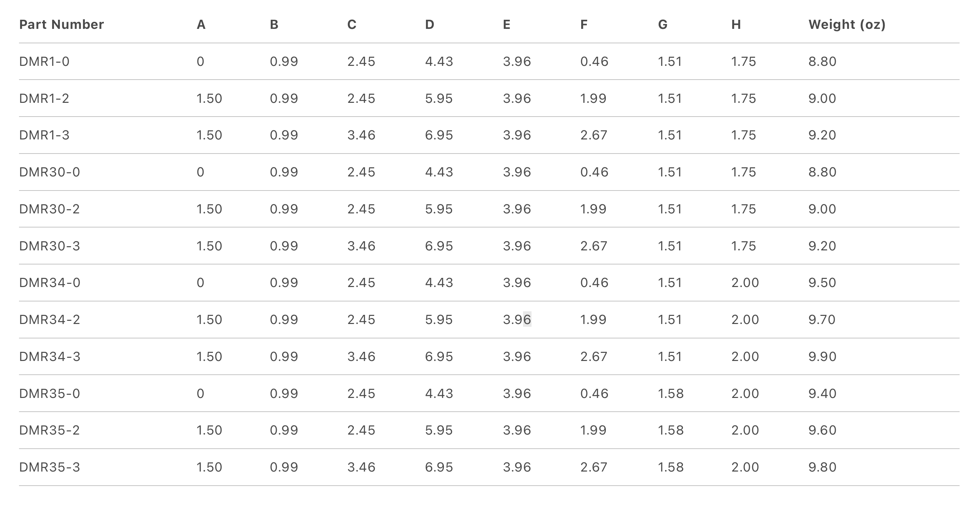Select the DMR1-2 part number cell
This screenshot has height=505, width=980.
coord(44,99)
